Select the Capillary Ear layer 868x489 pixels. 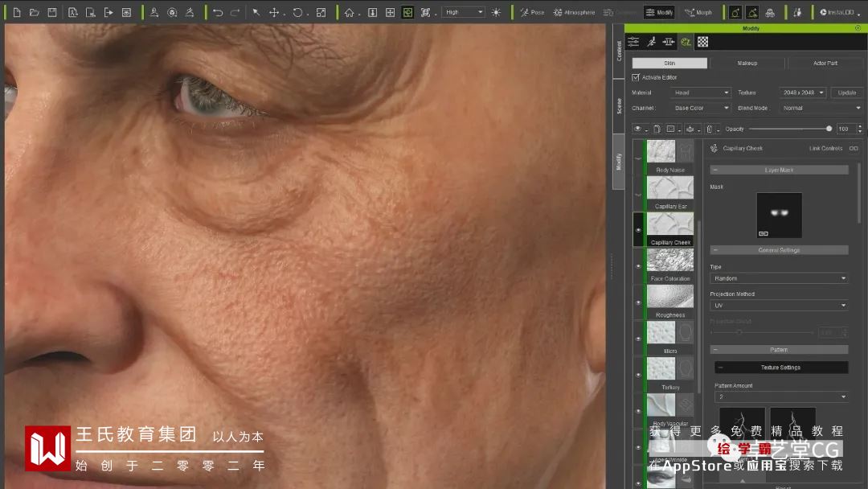pos(669,193)
